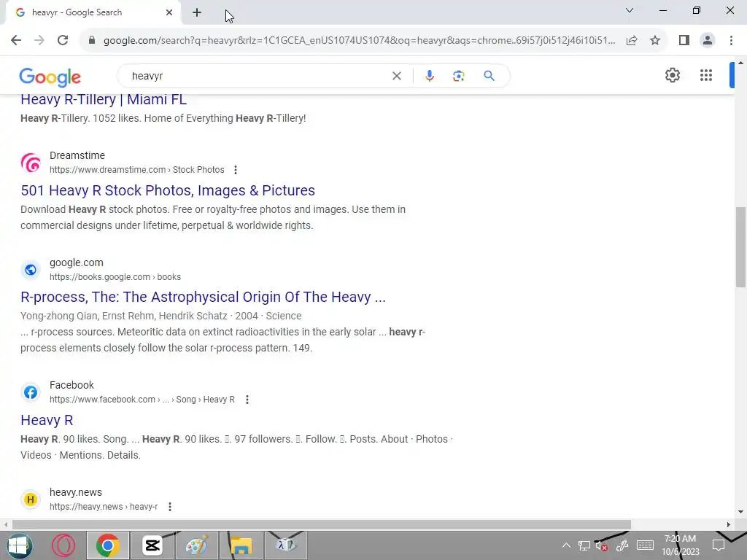Clear the search query with the X
Image resolution: width=747 pixels, height=560 pixels.
(396, 76)
